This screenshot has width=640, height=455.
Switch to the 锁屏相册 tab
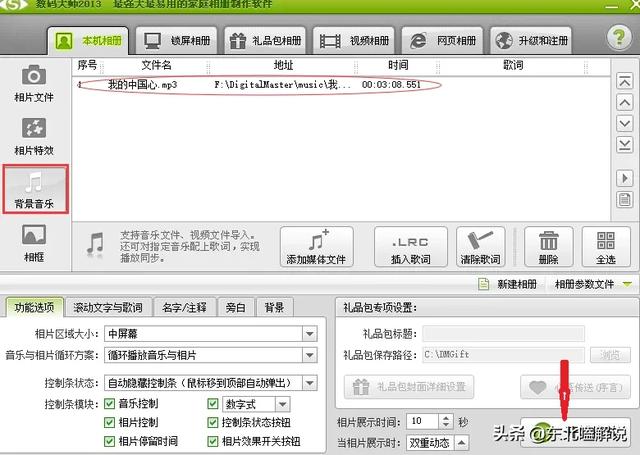pyautogui.click(x=177, y=41)
